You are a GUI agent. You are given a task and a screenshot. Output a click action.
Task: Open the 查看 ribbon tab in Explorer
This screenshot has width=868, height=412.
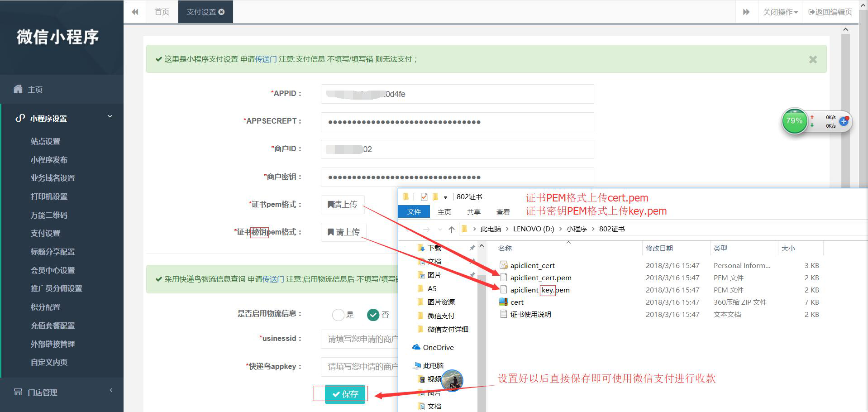coord(503,212)
